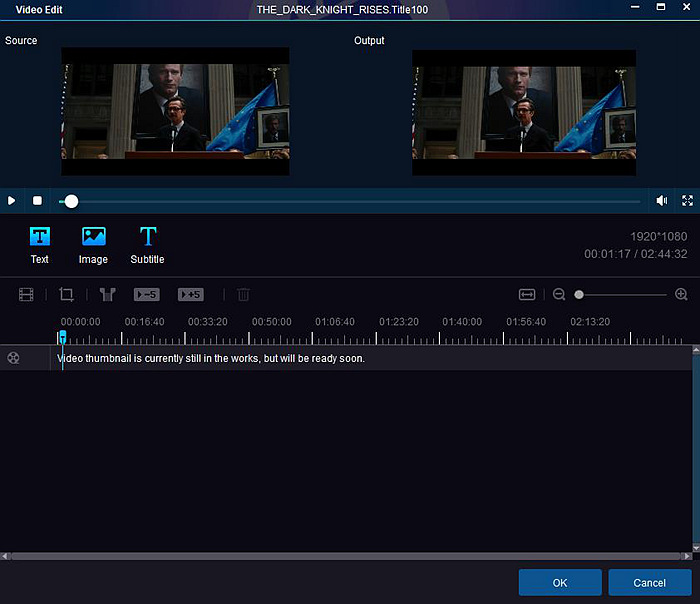700x604 pixels.
Task: Confirm the edits with OK
Action: (560, 583)
